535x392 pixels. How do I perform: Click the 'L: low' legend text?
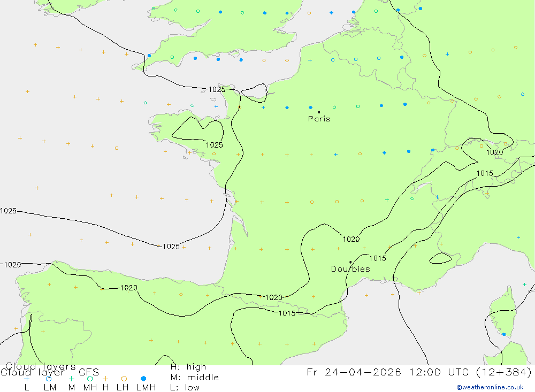pos(185,388)
